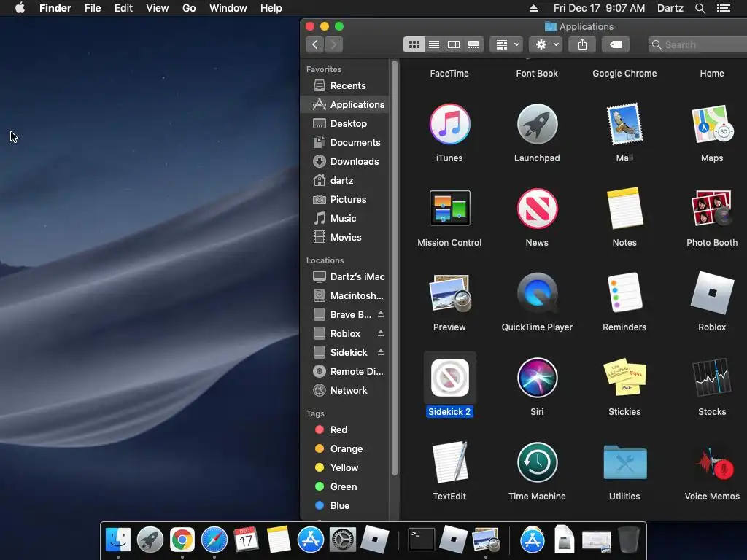
Task: Select the Sidekick 2 app icon
Action: (449, 378)
